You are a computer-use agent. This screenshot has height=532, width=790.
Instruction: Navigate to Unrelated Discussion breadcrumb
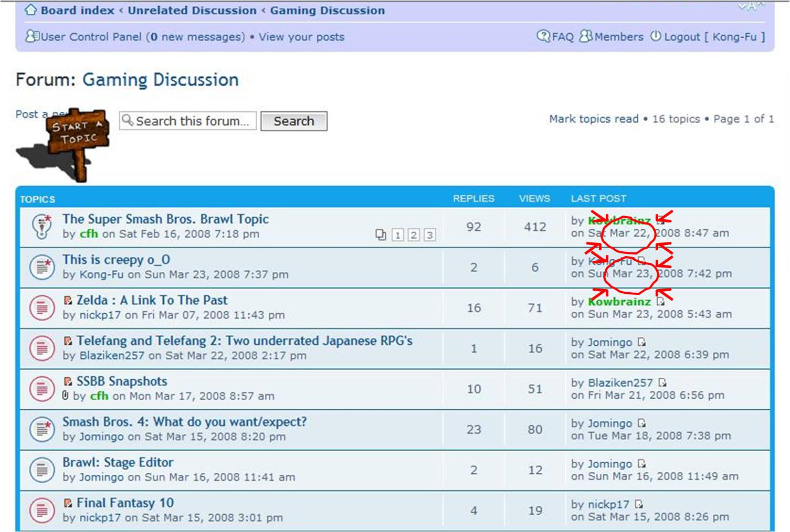(x=192, y=10)
